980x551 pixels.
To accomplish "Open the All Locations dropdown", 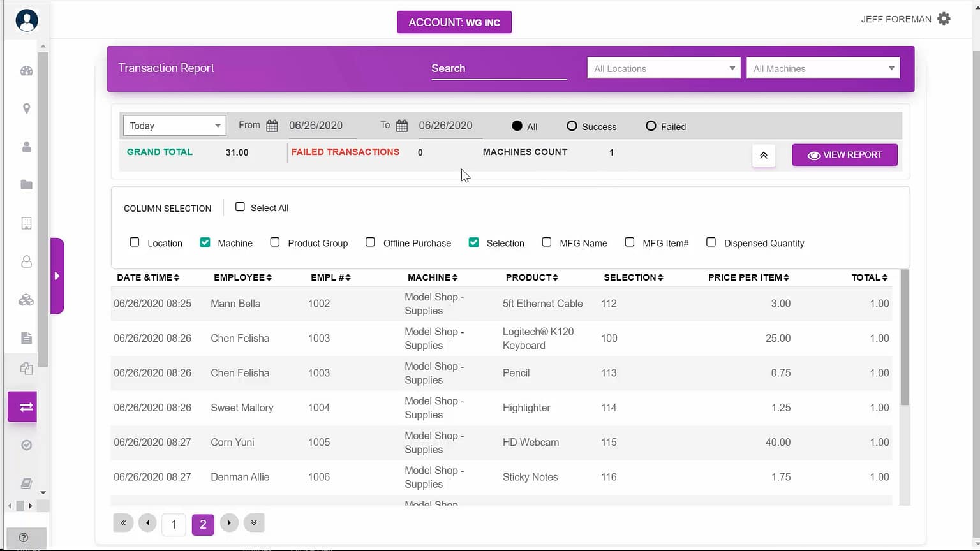I will [x=663, y=68].
